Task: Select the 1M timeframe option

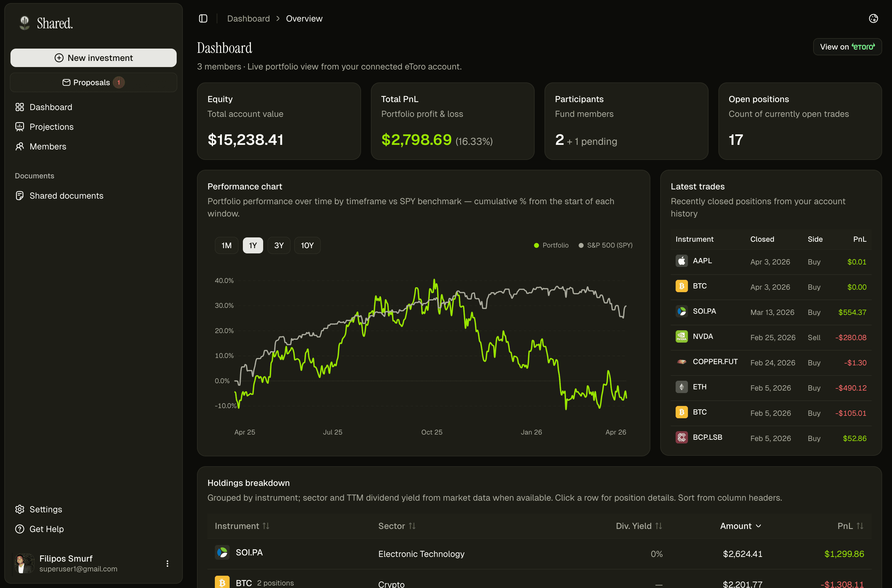Action: coord(226,245)
